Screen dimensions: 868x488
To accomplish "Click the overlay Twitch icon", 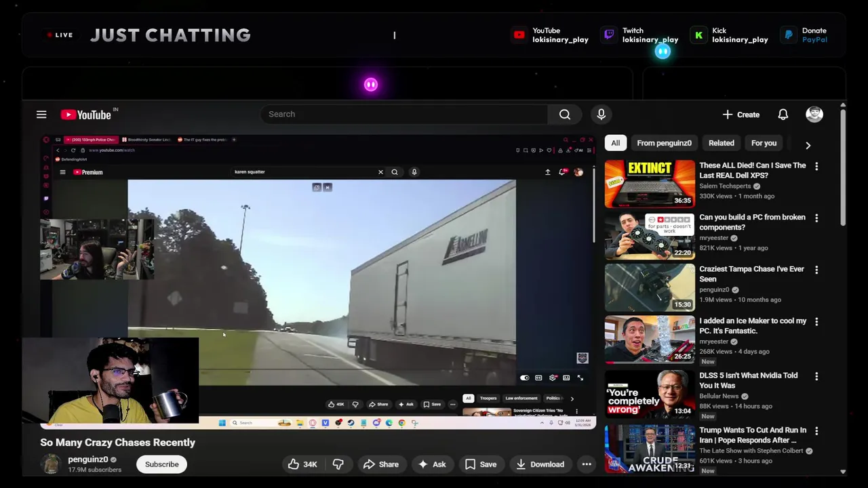I will [x=609, y=35].
